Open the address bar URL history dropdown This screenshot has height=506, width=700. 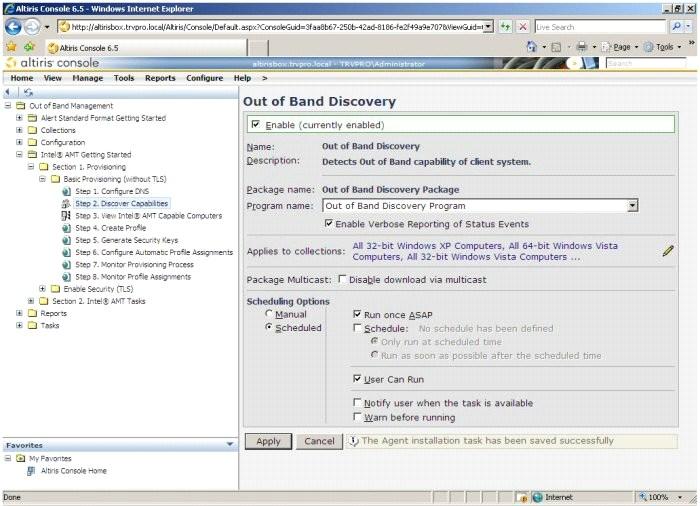click(x=488, y=27)
